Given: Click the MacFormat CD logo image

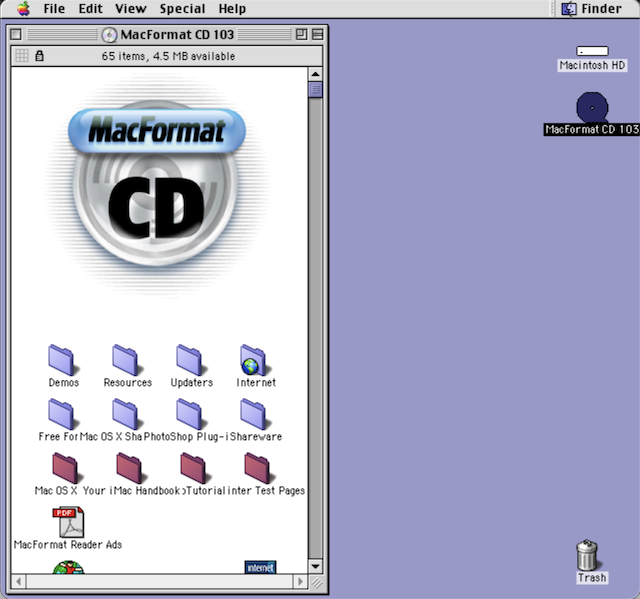Looking at the screenshot, I should click(x=156, y=184).
